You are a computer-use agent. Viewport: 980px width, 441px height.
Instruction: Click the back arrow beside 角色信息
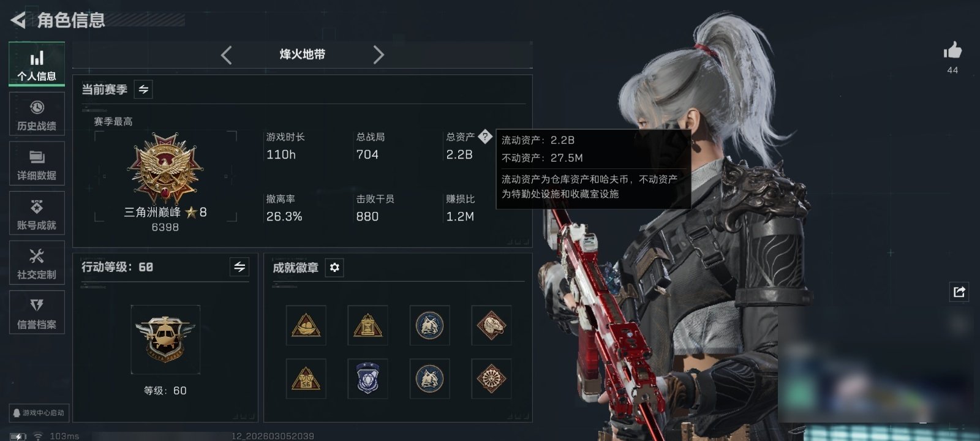tap(18, 20)
